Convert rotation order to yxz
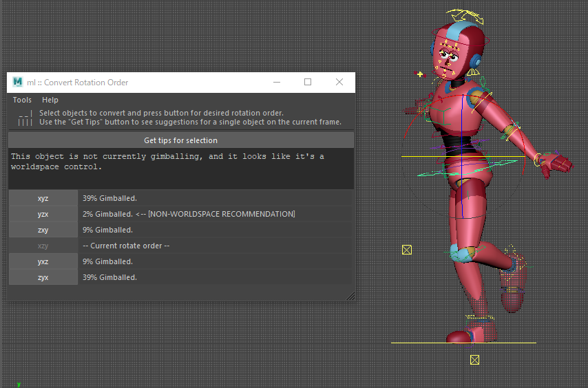This screenshot has width=588, height=388. point(43,261)
